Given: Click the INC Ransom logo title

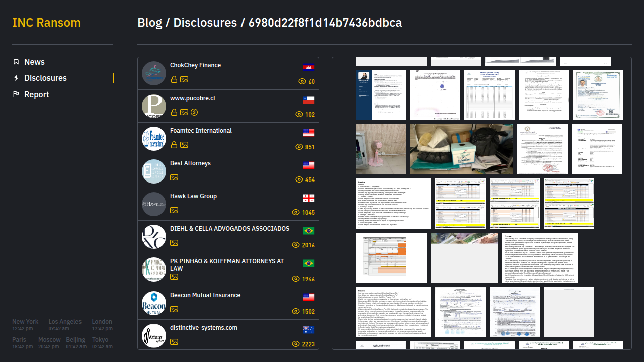Looking at the screenshot, I should tap(46, 23).
